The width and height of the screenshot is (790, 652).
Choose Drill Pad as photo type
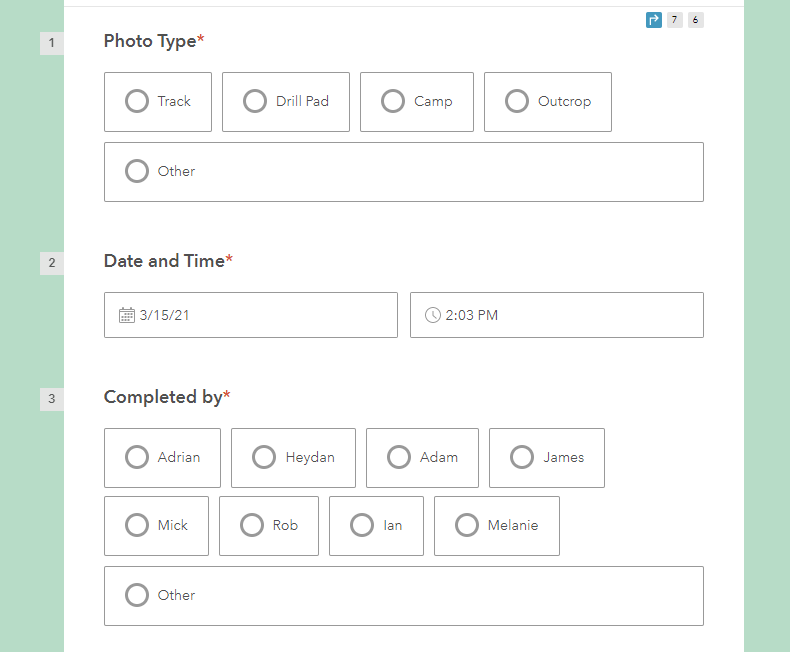coord(286,102)
